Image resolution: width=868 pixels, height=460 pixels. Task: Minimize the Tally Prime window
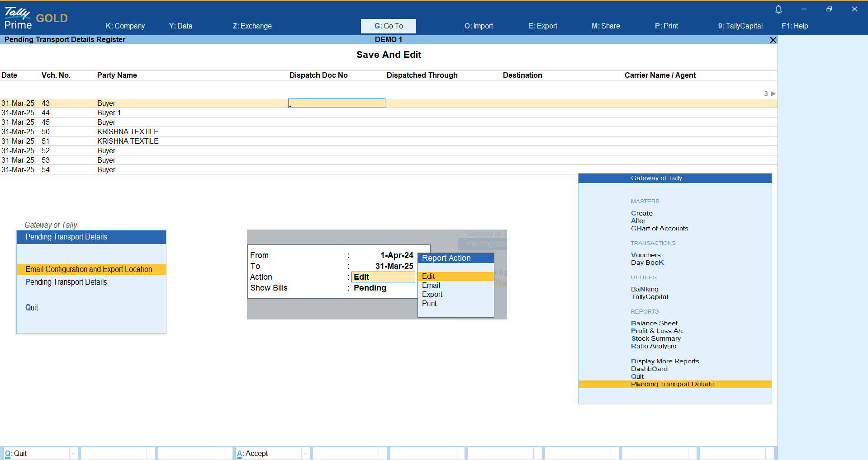click(803, 9)
